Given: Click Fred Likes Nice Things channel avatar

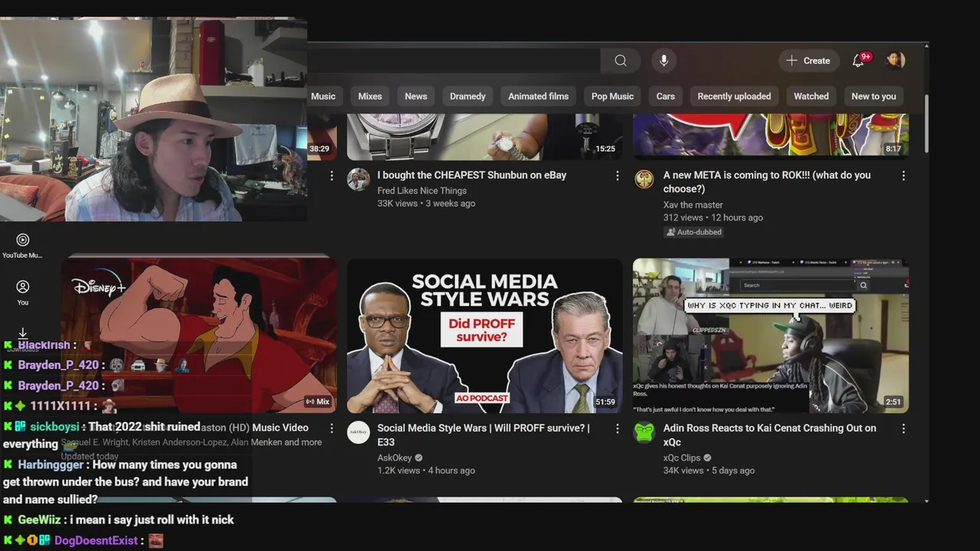Looking at the screenshot, I should tap(358, 180).
